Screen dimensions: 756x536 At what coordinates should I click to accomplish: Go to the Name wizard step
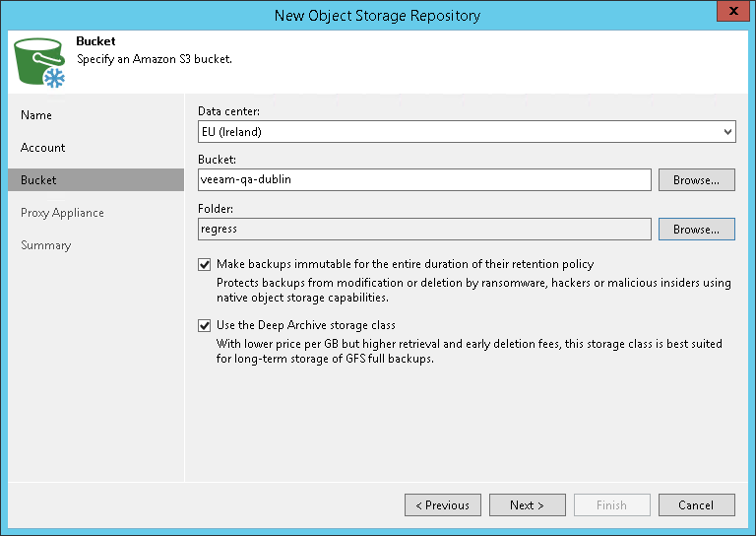[36, 115]
